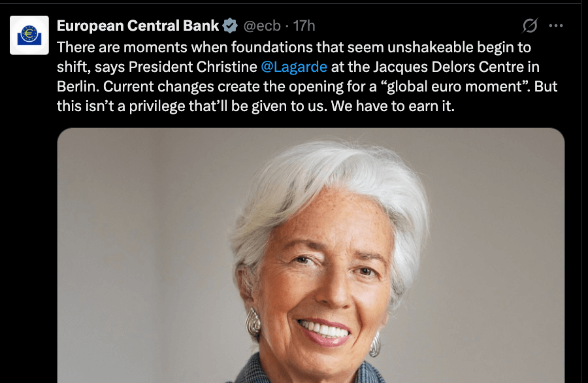Click the European Central Bank account name
Viewport: 588px width, 383px height.
[138, 26]
